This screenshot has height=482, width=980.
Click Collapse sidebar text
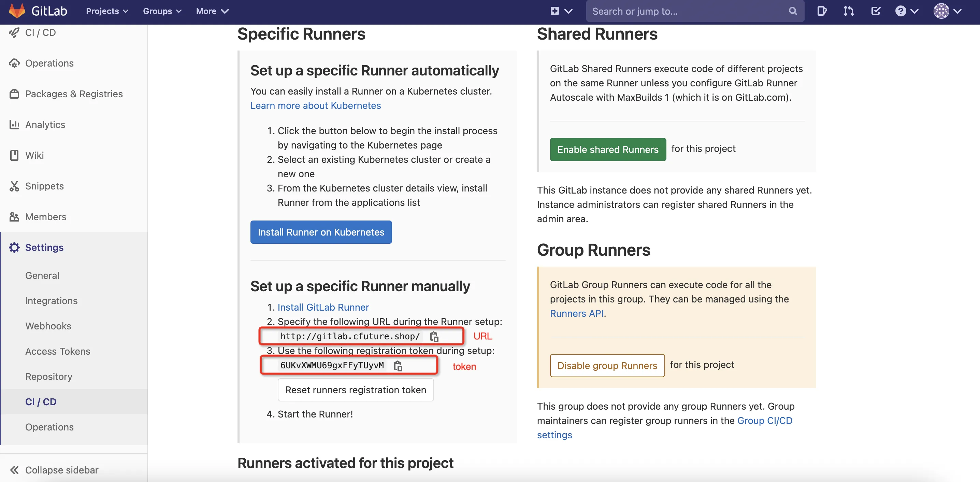pyautogui.click(x=62, y=470)
